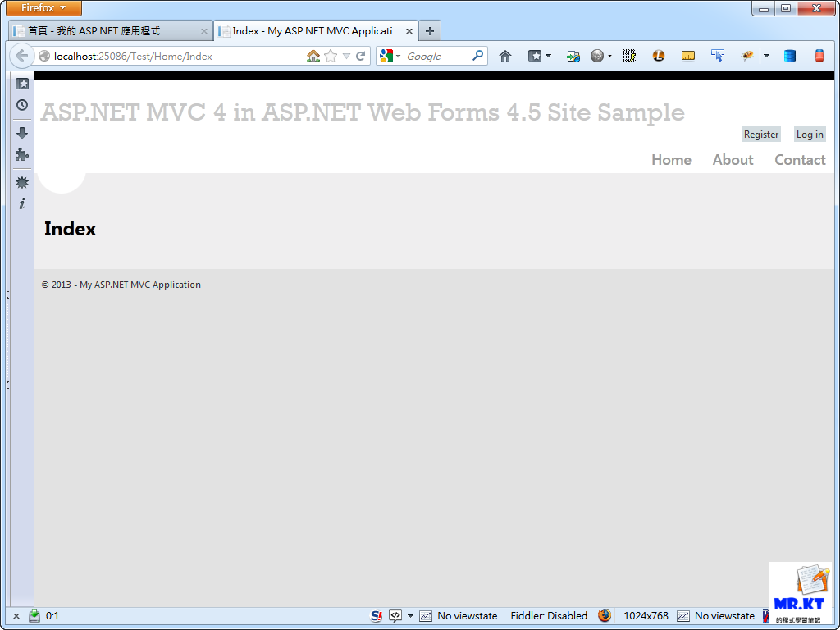Click the second No viewstate chart icon

point(683,616)
